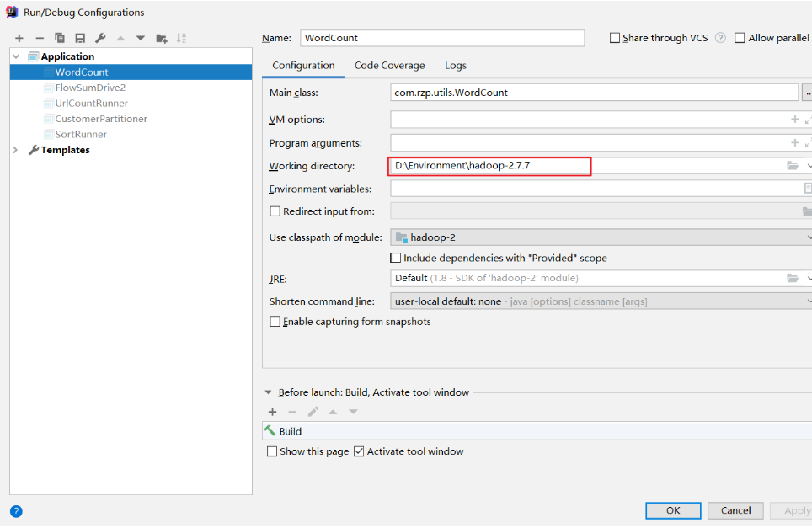Click the Remove Configuration minus icon
Screen dimensions: 812x528
click(40, 38)
